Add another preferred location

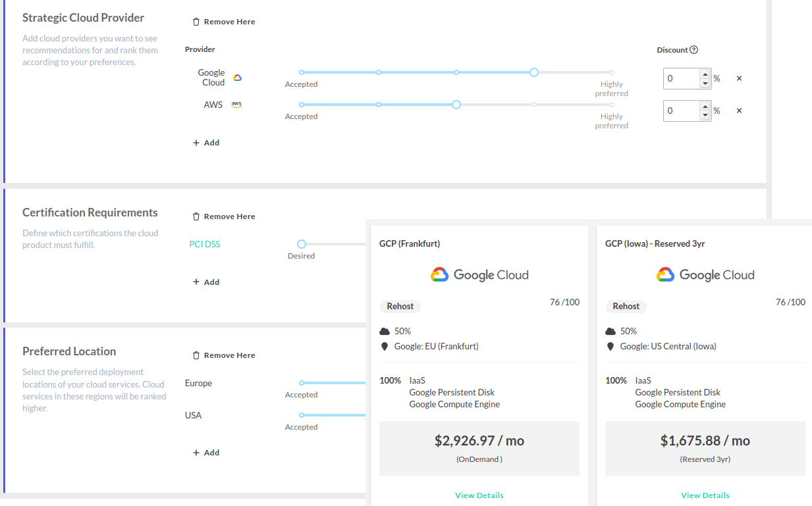coord(206,453)
